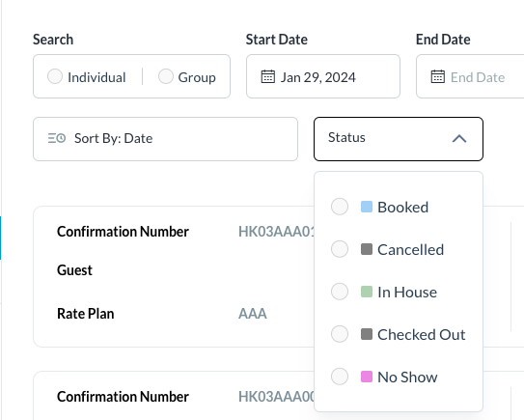
Task: Click the End Date calendar icon
Action: 437,76
